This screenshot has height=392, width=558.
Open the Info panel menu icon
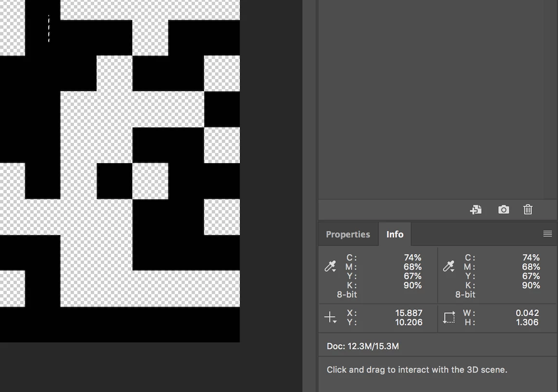click(548, 234)
